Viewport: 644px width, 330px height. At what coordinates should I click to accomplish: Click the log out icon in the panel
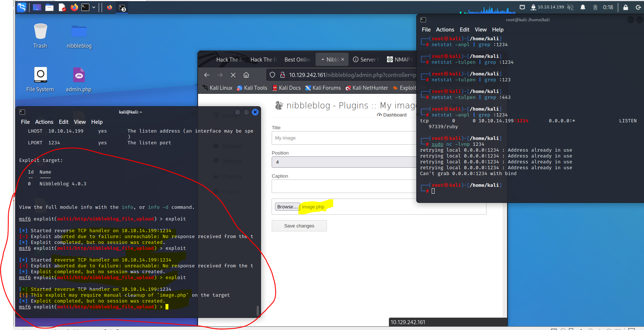coord(638,7)
